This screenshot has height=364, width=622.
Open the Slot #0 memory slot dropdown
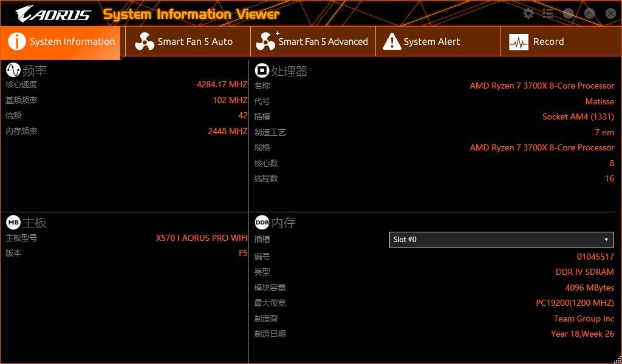(606, 240)
